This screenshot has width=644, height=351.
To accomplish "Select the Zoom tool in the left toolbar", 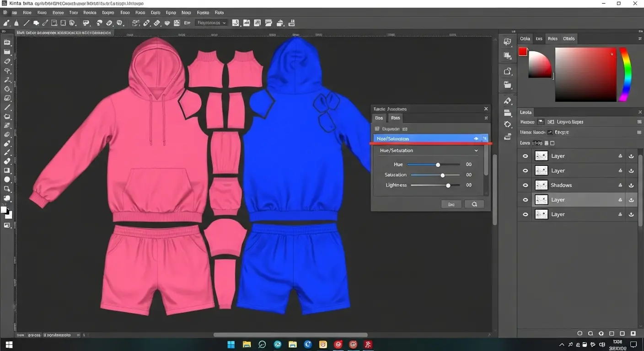I will [x=7, y=189].
